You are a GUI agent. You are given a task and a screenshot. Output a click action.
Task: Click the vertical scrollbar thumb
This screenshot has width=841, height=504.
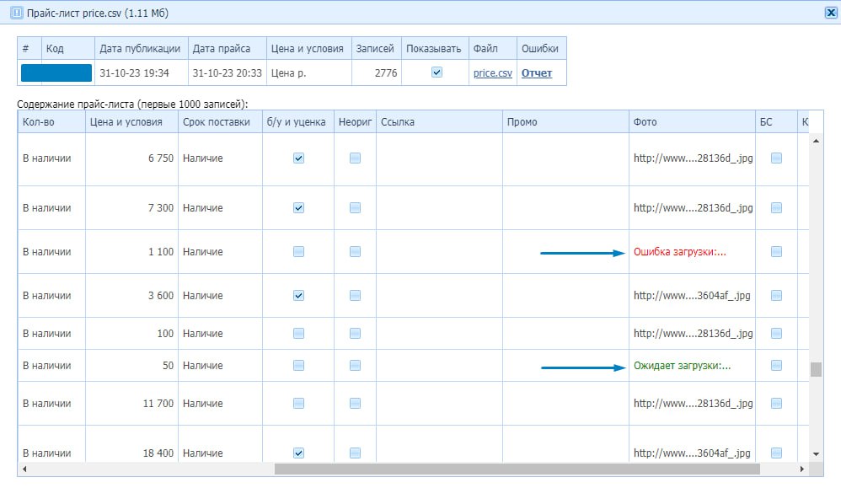coord(816,370)
